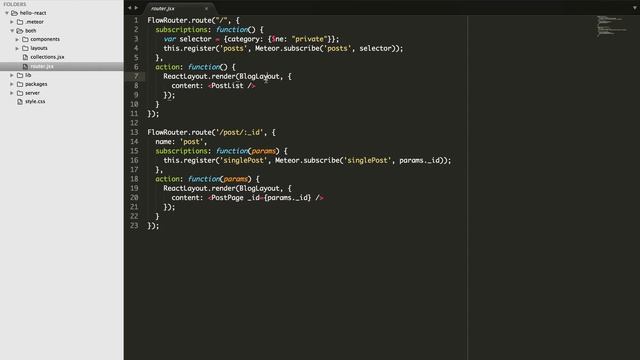Screen dimensions: 640x360
Task: Place cursor on 'PostList' component text
Action: tap(227, 86)
